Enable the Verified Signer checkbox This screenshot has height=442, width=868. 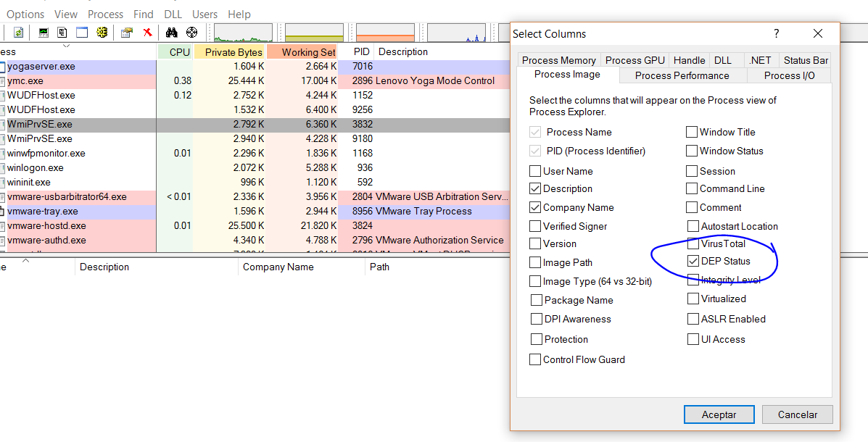pos(535,227)
